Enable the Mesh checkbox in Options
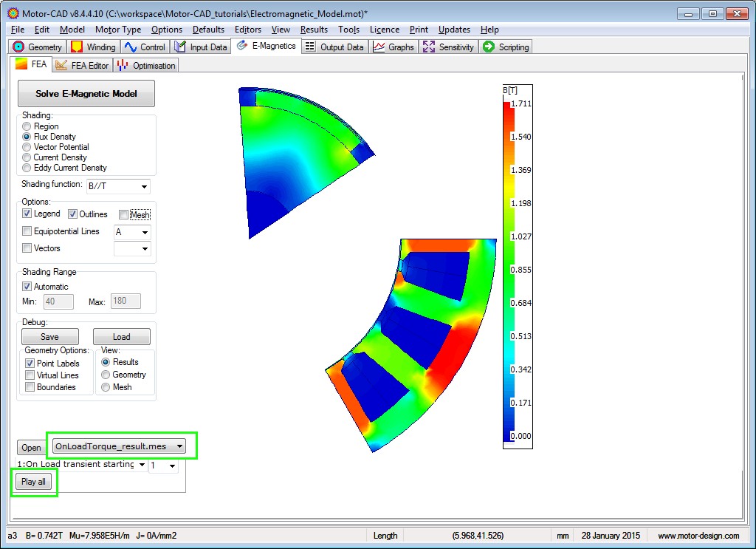This screenshot has height=549, width=756. point(124,215)
